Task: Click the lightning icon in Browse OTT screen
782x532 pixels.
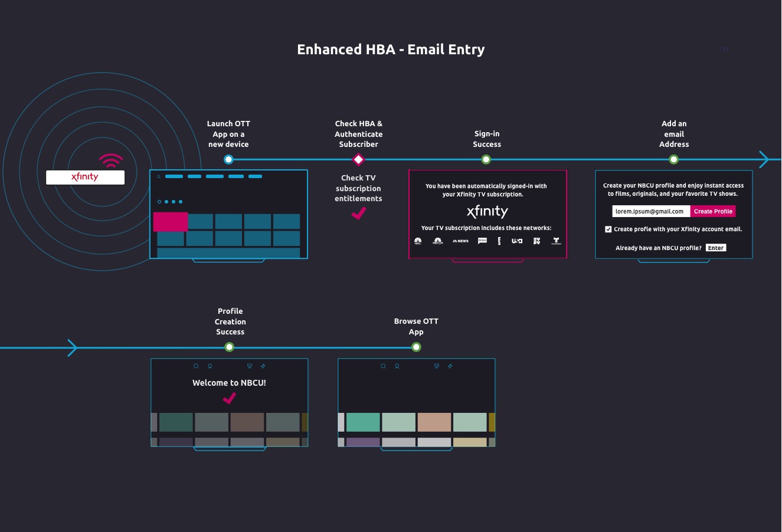Action: [450, 366]
